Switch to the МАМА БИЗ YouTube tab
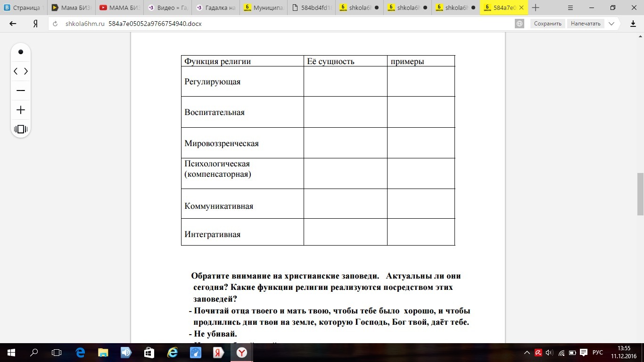Image resolution: width=644 pixels, height=362 pixels. pyautogui.click(x=120, y=8)
